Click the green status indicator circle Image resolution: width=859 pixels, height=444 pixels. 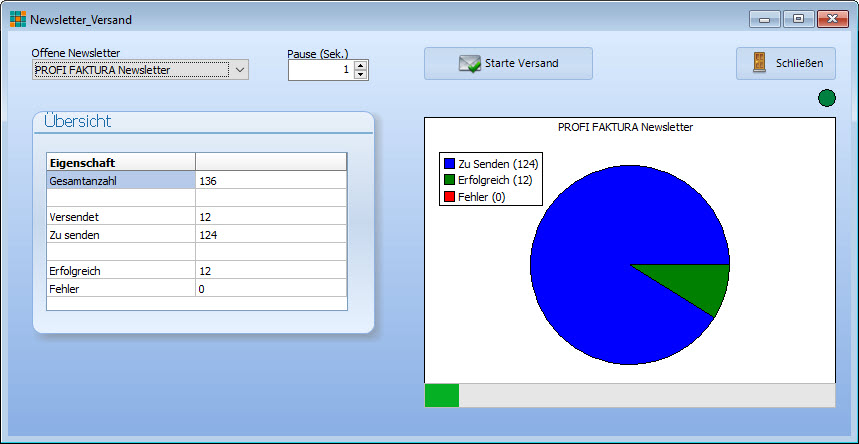point(827,98)
